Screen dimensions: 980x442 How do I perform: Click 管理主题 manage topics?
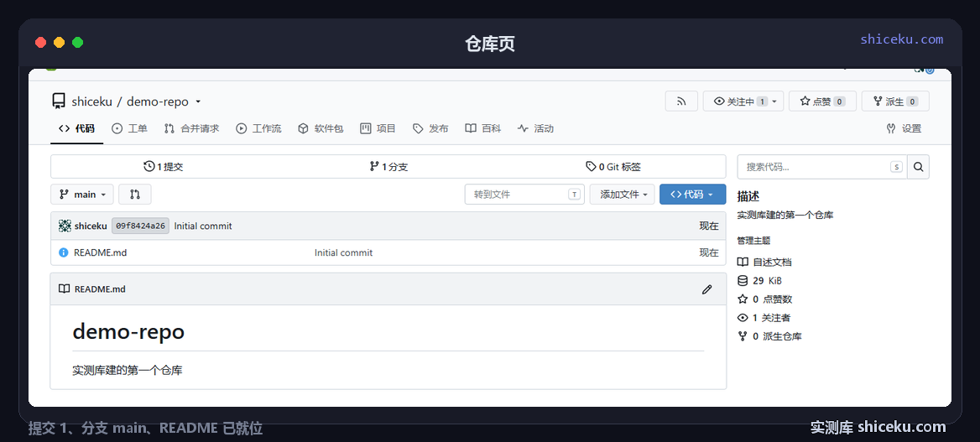tap(753, 240)
